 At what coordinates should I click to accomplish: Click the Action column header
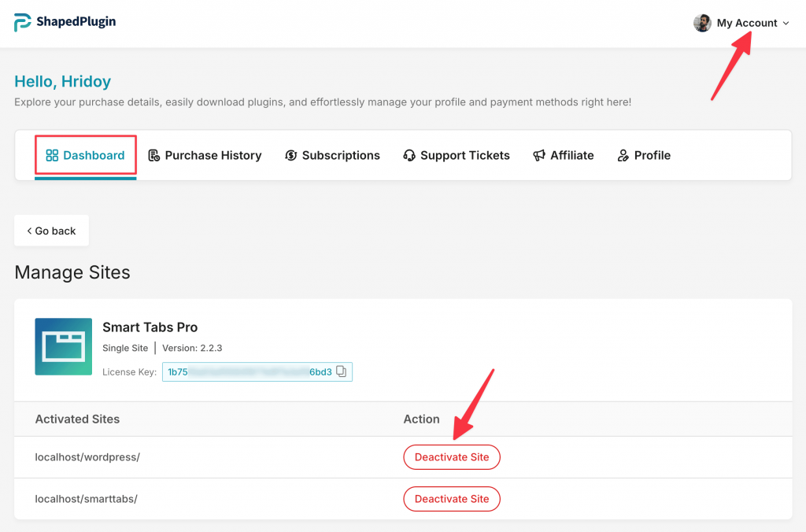click(422, 419)
